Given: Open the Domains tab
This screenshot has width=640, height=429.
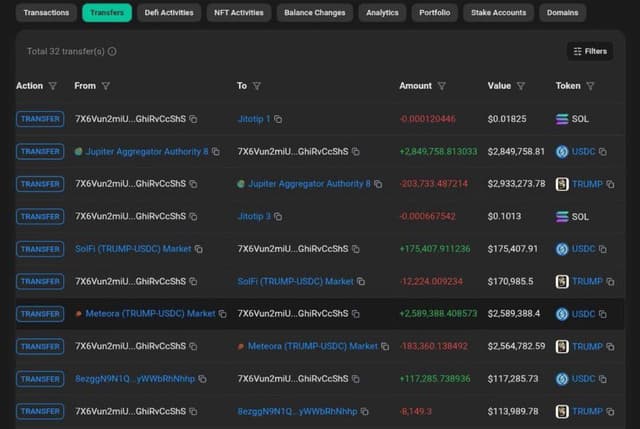Looking at the screenshot, I should [562, 13].
